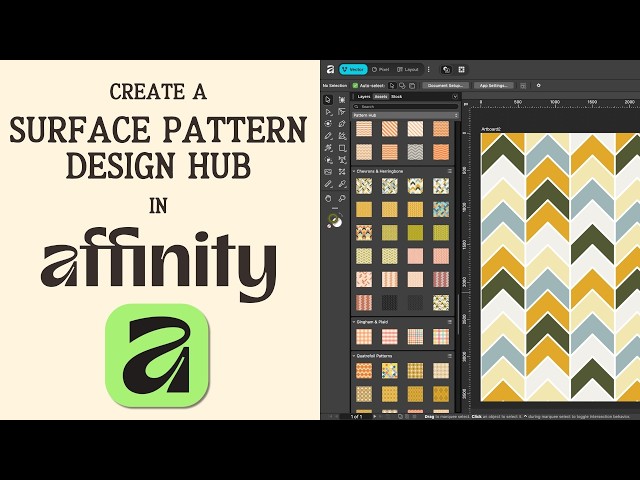
Task: Switch to Pixel persona
Action: tap(381, 69)
